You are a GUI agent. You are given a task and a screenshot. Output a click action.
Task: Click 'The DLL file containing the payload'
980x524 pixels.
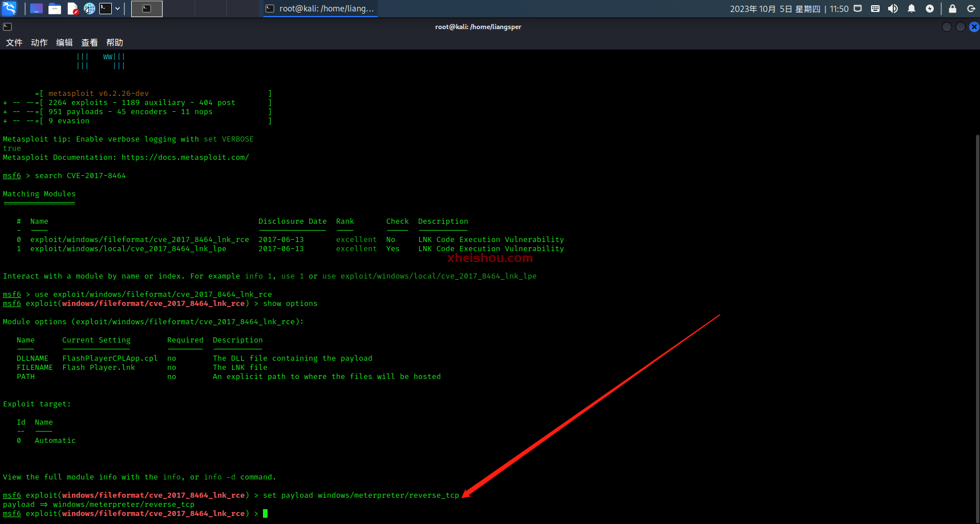[293, 358]
